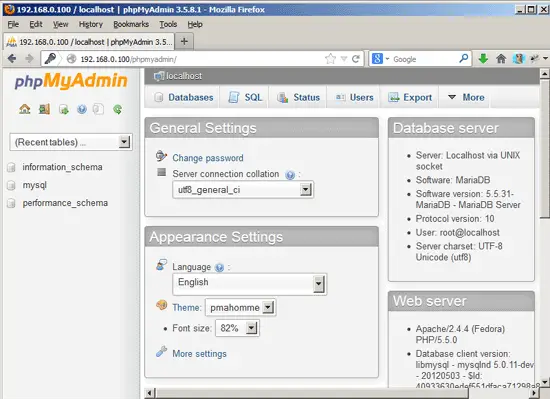
Task: Click the More settings link
Action: click(x=199, y=354)
